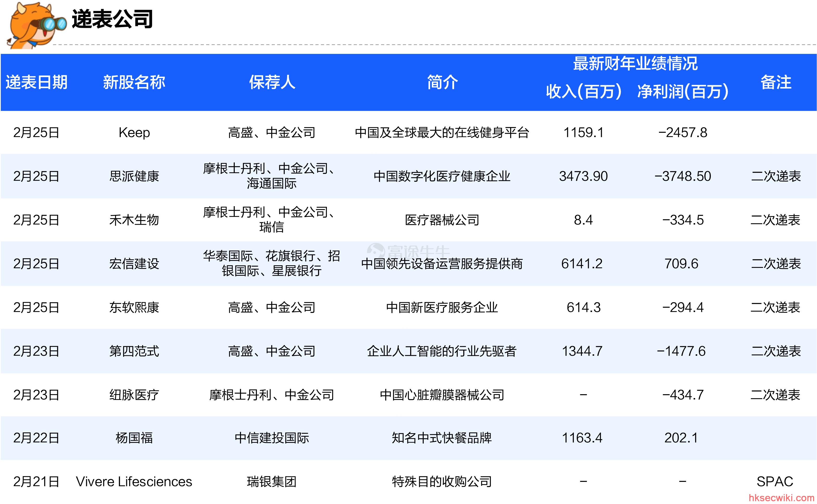This screenshot has width=817, height=504.
Task: Click the Vivere Lifesciences stock name
Action: (134, 482)
